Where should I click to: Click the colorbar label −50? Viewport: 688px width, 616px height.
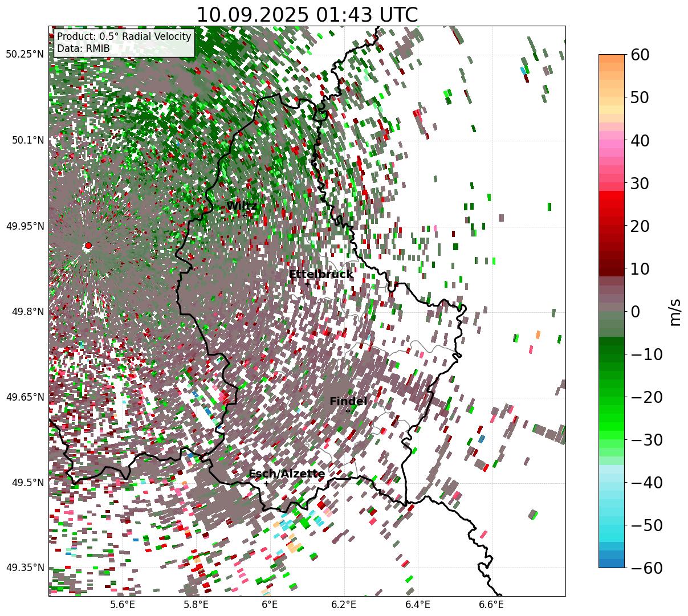coord(646,525)
